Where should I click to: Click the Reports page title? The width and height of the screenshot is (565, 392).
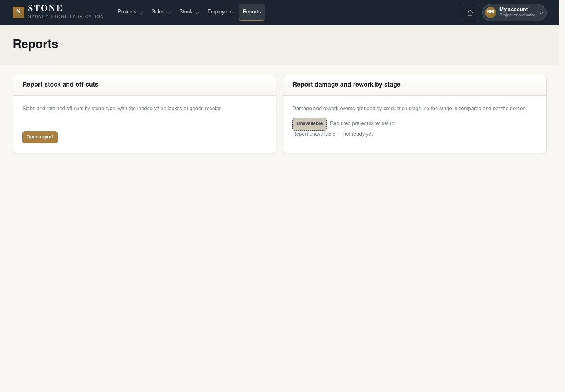point(35,44)
